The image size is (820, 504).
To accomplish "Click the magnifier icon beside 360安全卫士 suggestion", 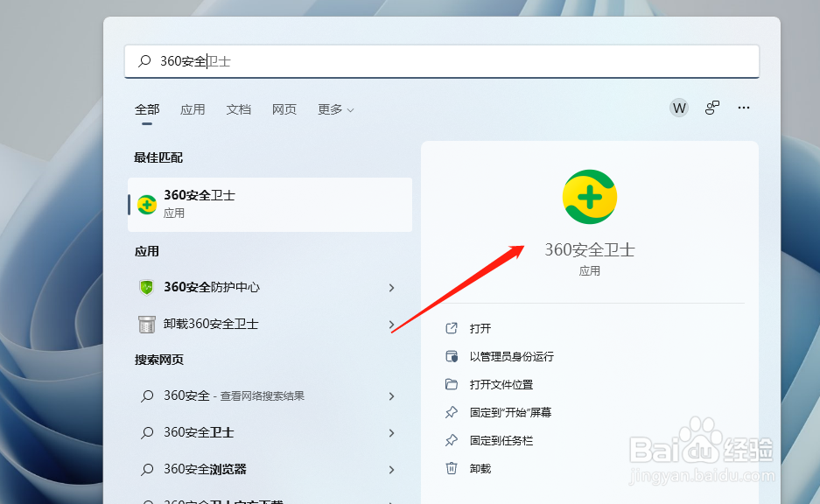I will [147, 432].
